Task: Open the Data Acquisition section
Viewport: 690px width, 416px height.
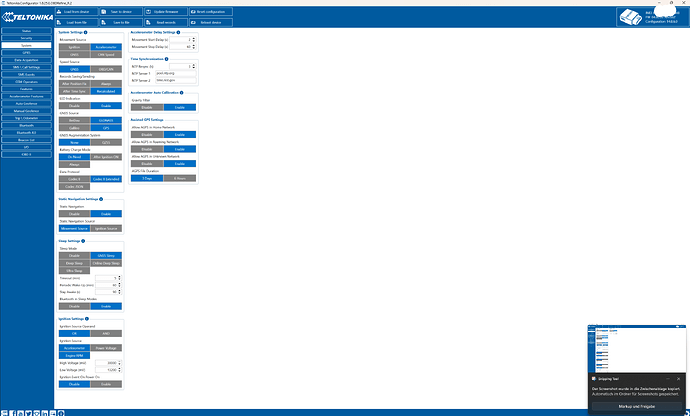Action: point(26,60)
